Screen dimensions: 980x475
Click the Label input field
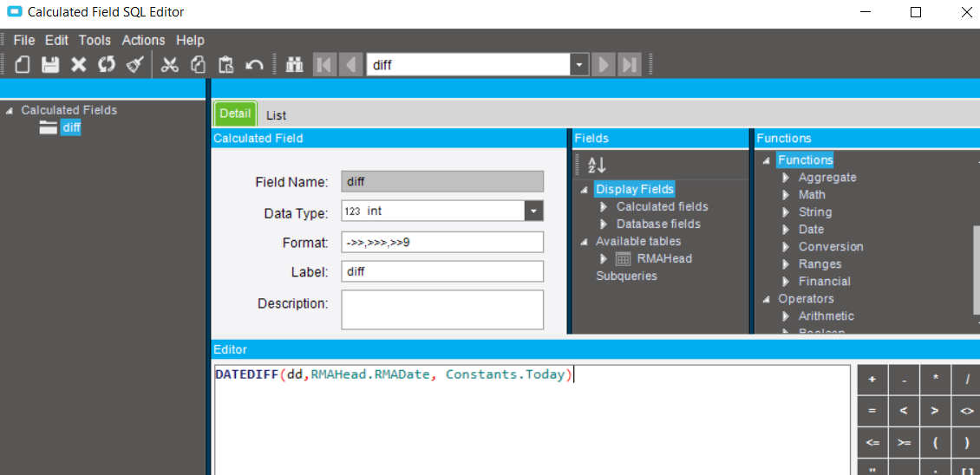coord(442,272)
